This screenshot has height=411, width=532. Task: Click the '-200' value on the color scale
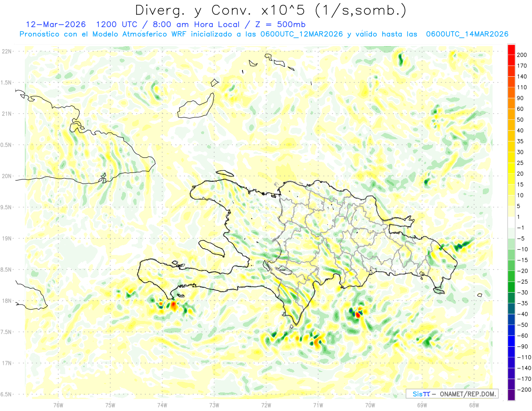524,389
